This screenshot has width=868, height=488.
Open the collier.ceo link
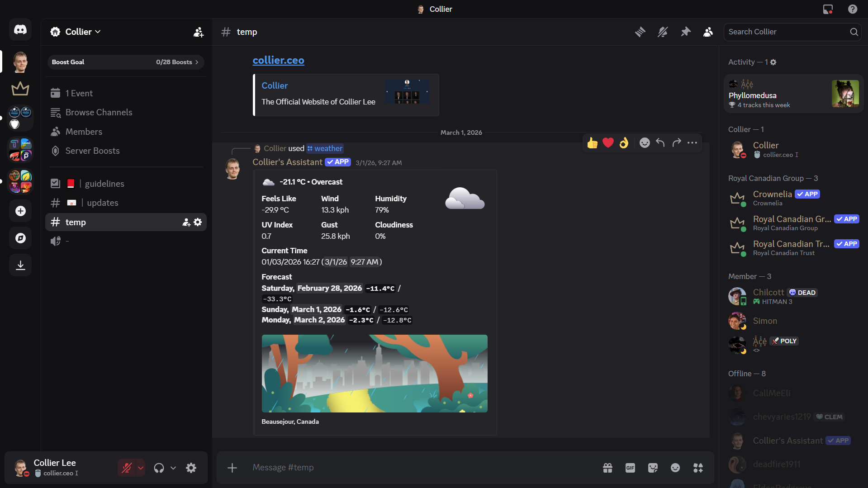(278, 60)
